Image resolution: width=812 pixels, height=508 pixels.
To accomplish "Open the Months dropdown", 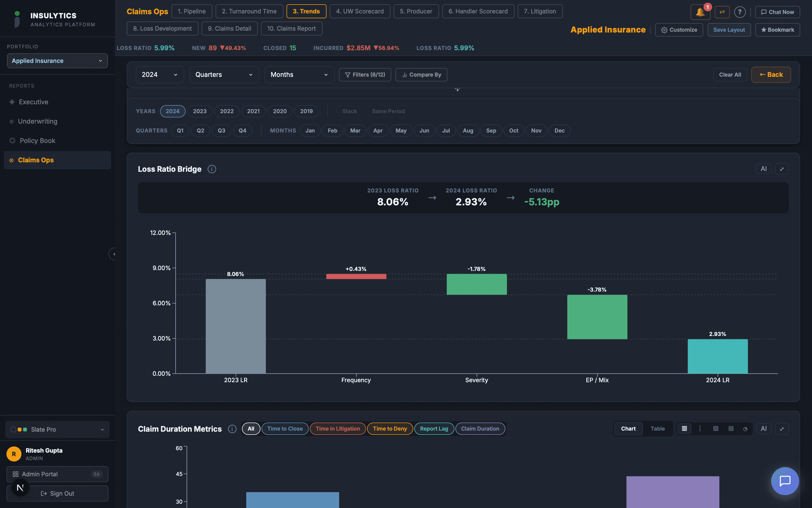I will [x=299, y=75].
